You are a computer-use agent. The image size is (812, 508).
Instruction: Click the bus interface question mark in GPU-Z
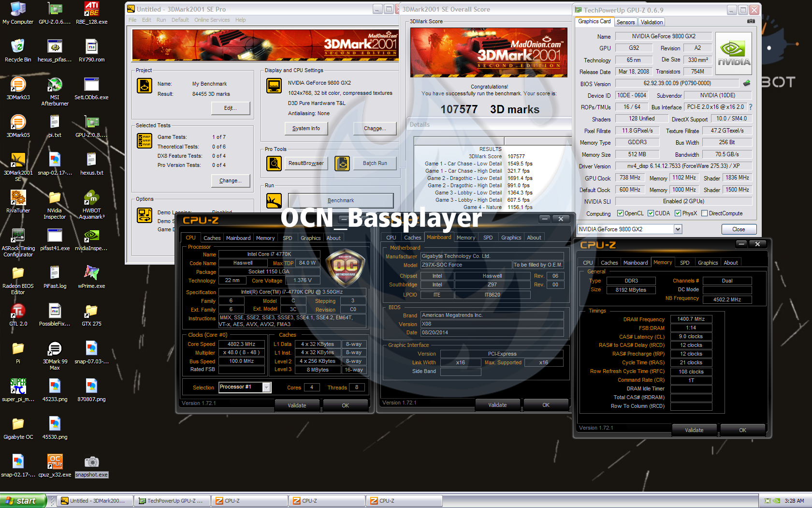[751, 107]
